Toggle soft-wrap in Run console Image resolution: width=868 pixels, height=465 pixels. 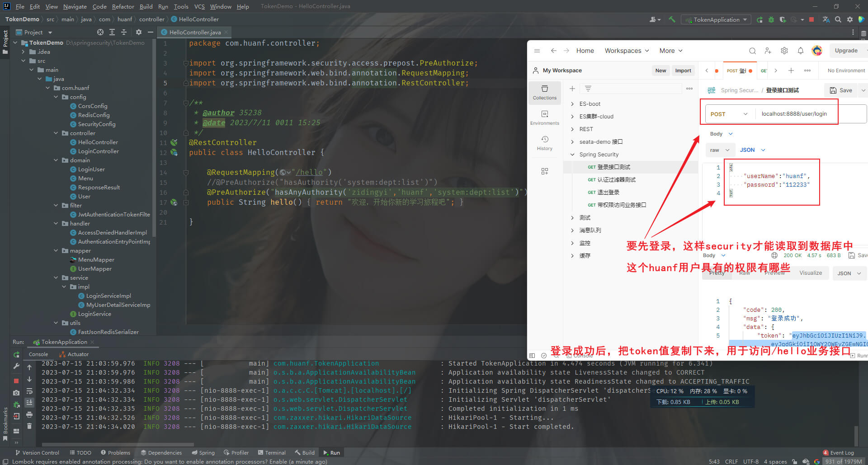29,391
